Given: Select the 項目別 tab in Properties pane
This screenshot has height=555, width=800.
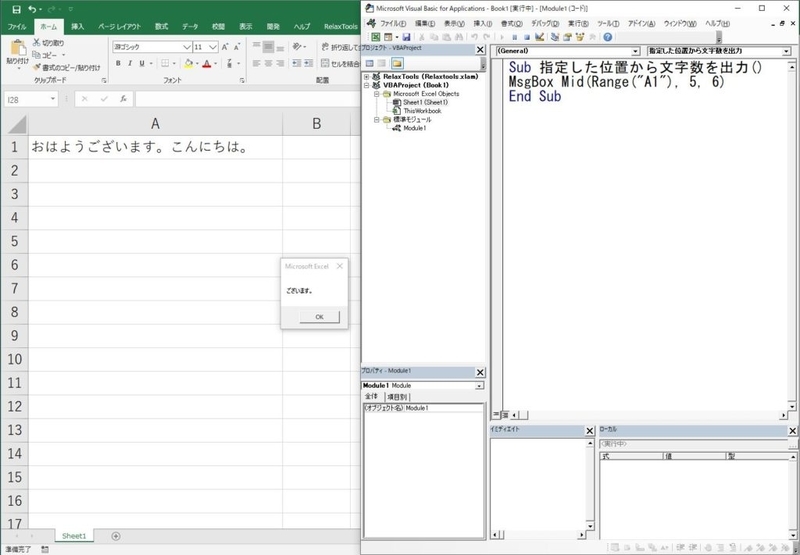Looking at the screenshot, I should 397,396.
